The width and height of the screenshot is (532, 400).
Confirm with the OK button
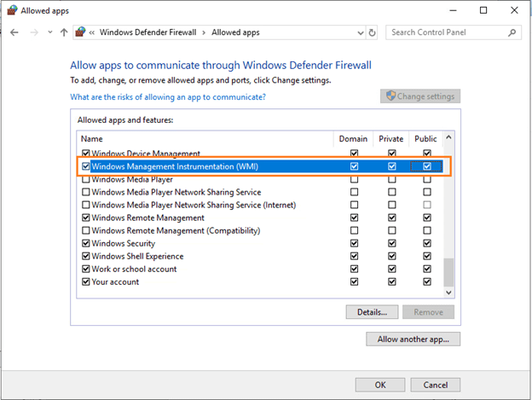point(380,385)
